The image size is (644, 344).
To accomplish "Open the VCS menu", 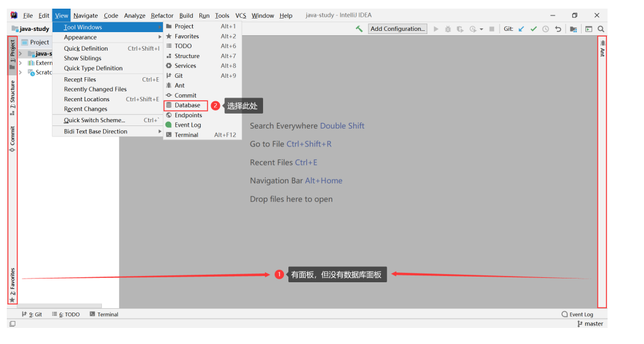I will point(241,15).
